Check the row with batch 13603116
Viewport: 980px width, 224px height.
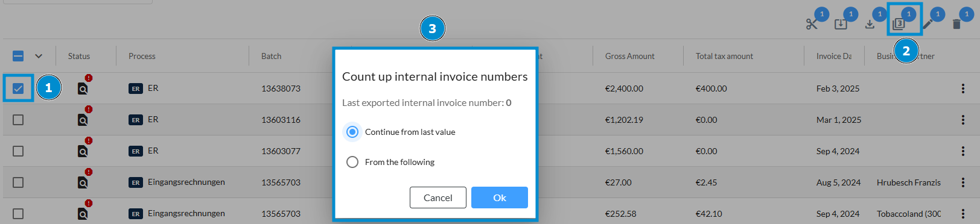pos(18,120)
